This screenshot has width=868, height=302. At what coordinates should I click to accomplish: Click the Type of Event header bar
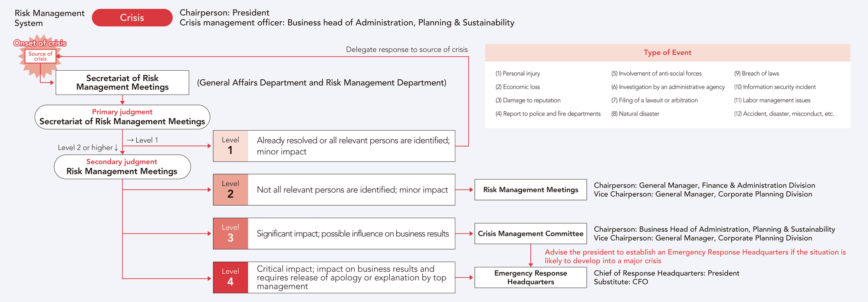tap(667, 53)
